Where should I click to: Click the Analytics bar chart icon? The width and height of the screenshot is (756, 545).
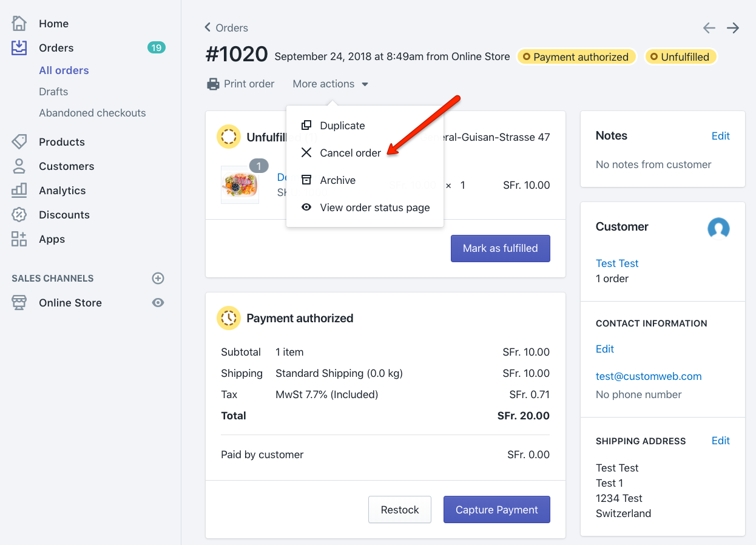pyautogui.click(x=19, y=191)
